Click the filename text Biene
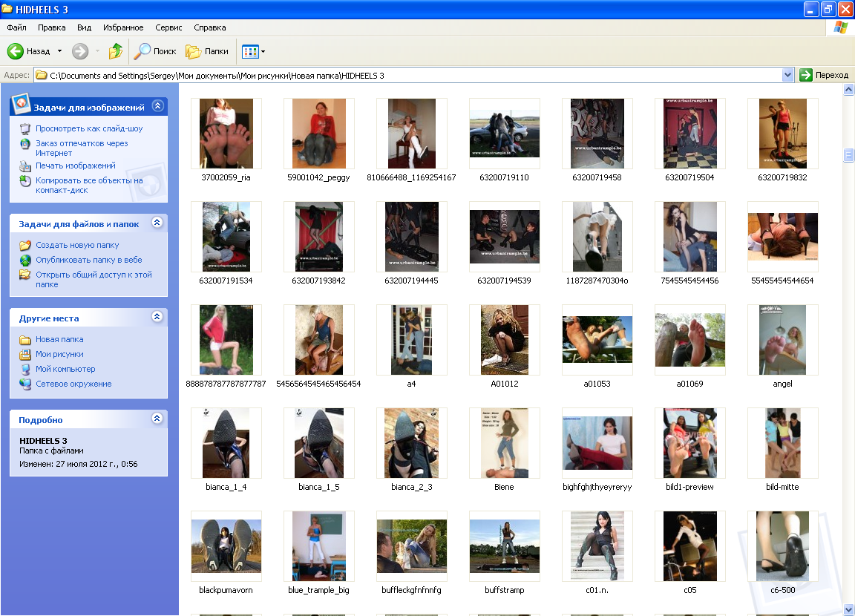This screenshot has height=616, width=855. 505,487
